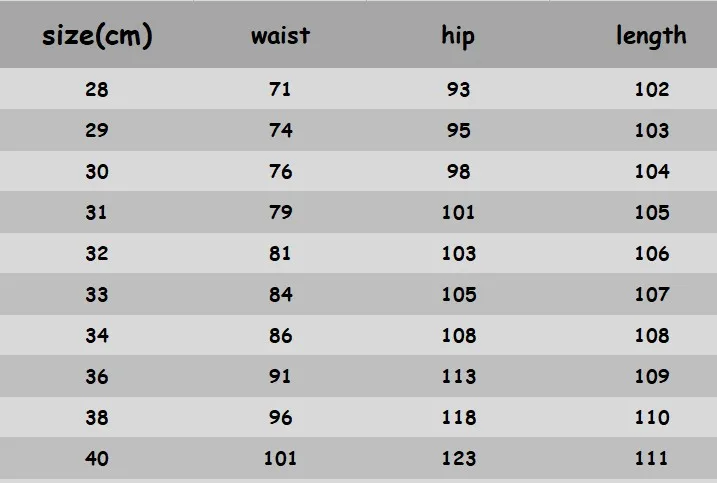
Task: Click the waist column header
Action: click(280, 36)
